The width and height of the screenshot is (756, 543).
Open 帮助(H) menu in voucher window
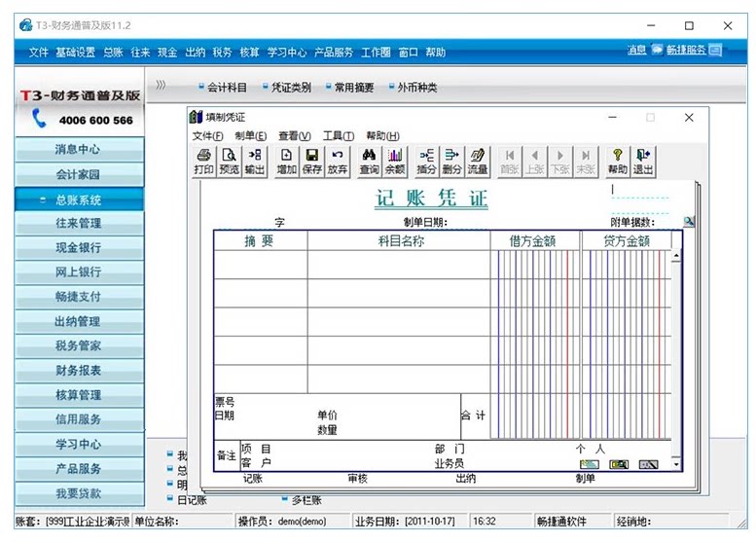pos(382,136)
